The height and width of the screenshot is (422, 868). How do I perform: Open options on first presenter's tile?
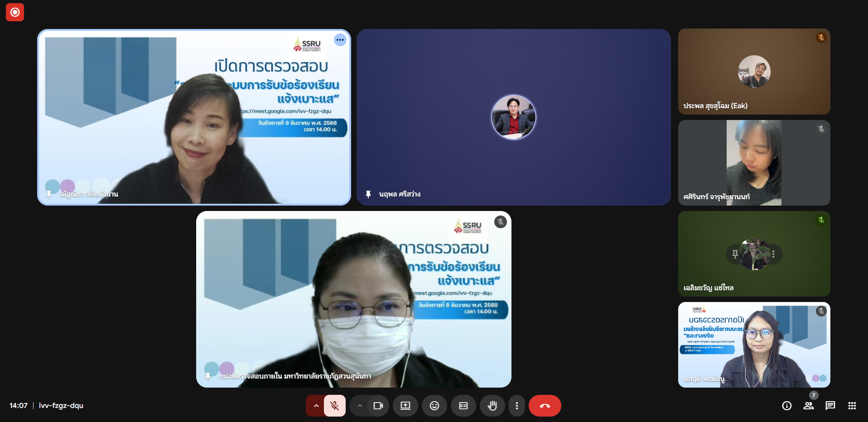(x=340, y=40)
